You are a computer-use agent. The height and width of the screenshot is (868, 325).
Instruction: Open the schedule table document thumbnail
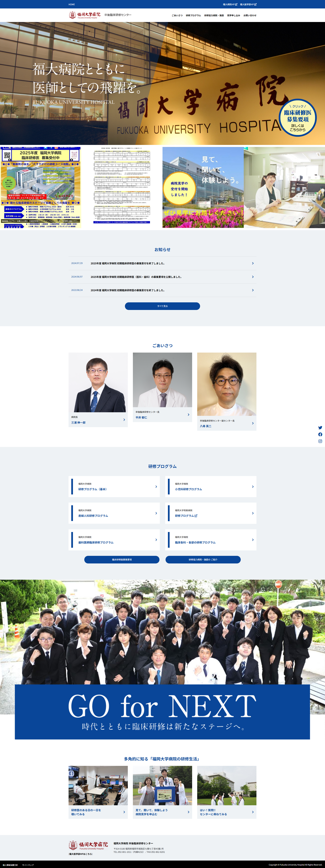point(122,187)
